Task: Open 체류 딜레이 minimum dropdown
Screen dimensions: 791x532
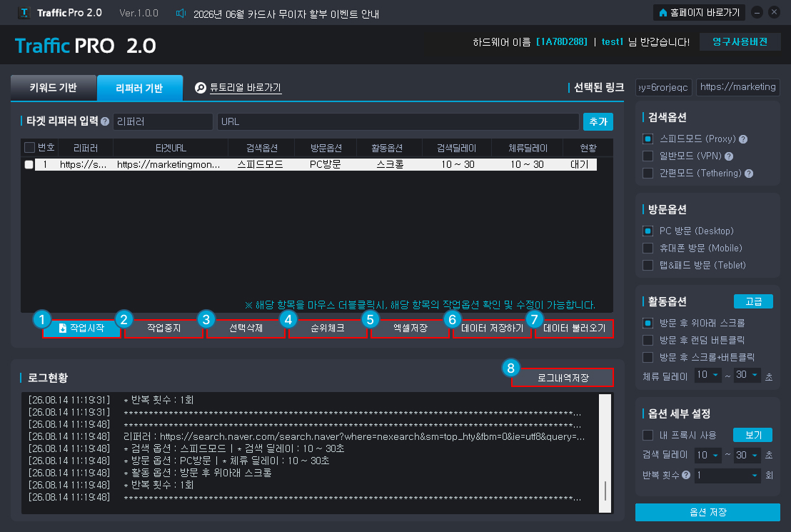Action: point(707,375)
